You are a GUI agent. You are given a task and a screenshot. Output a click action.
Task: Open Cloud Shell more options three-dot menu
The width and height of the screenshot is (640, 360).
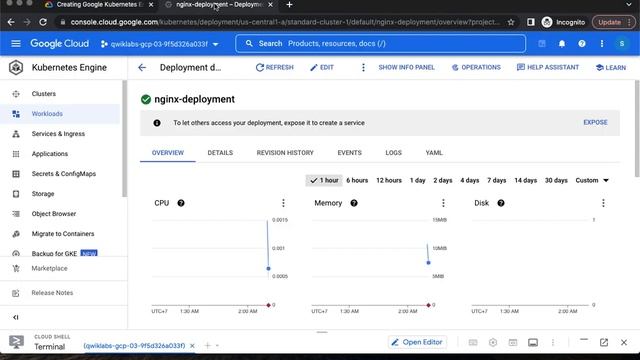pos(553,342)
